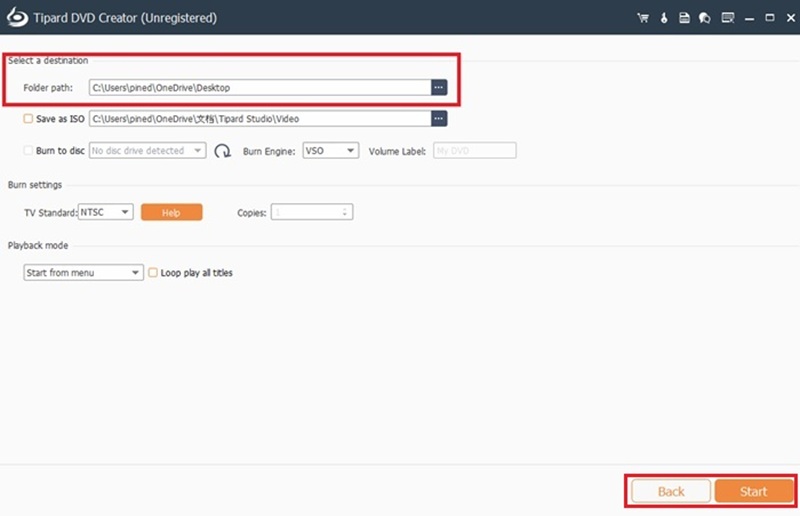800x516 pixels.
Task: Open the support chat icon
Action: pyautogui.click(x=705, y=18)
